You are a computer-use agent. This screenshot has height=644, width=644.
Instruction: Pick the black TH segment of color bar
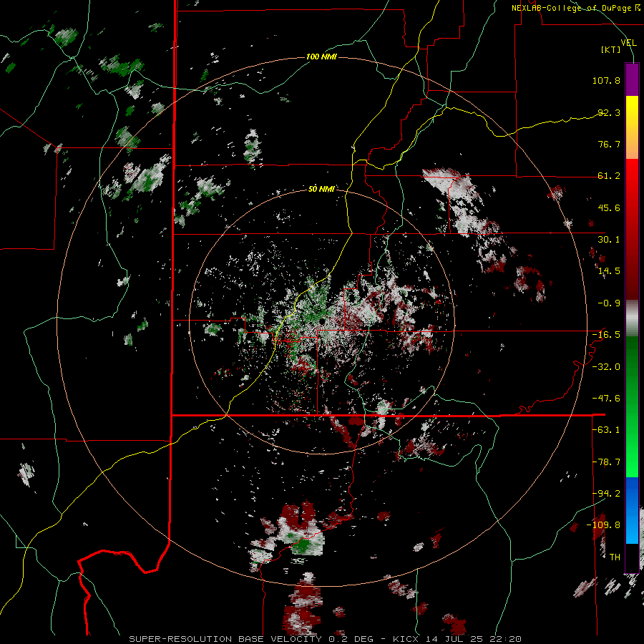(632, 557)
